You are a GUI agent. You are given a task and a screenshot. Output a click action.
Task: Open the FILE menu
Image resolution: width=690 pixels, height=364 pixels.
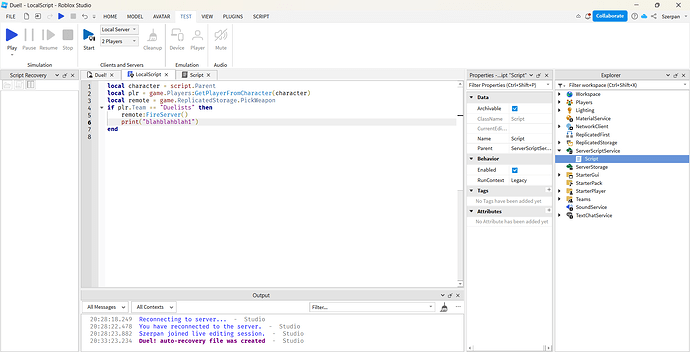[x=11, y=16]
